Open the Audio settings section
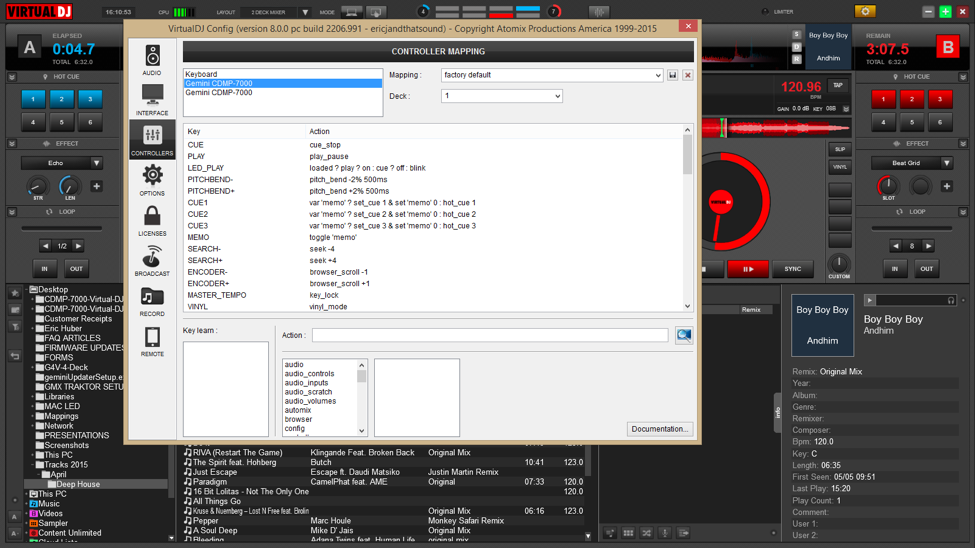 (x=152, y=60)
